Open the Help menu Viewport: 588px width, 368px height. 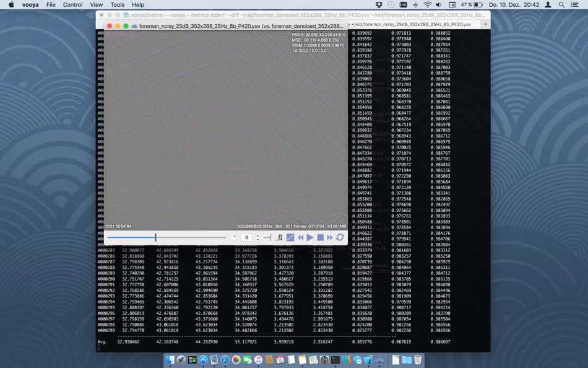[x=138, y=4]
